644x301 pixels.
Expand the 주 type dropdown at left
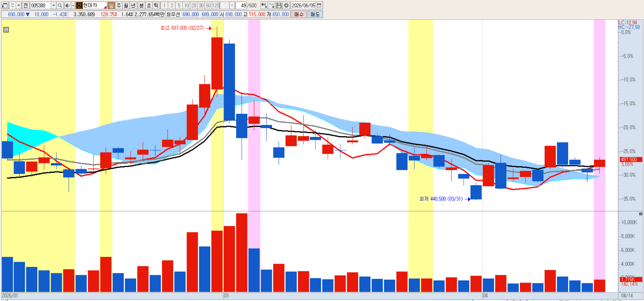pos(19,5)
